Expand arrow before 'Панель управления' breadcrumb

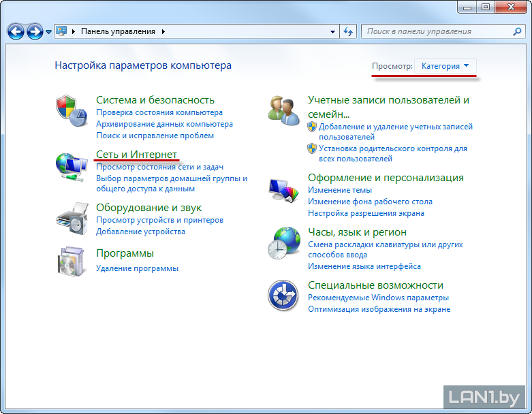pyautogui.click(x=74, y=31)
